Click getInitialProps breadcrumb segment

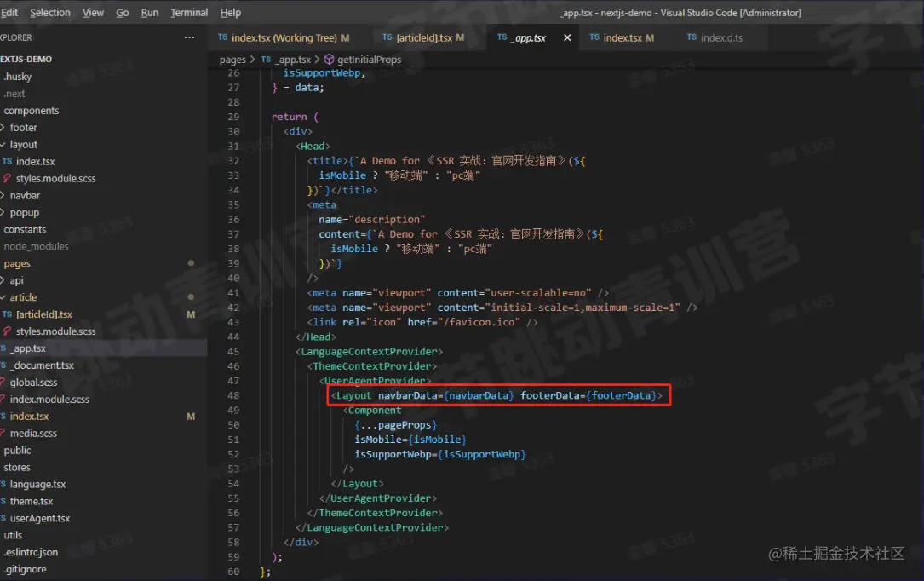click(369, 60)
